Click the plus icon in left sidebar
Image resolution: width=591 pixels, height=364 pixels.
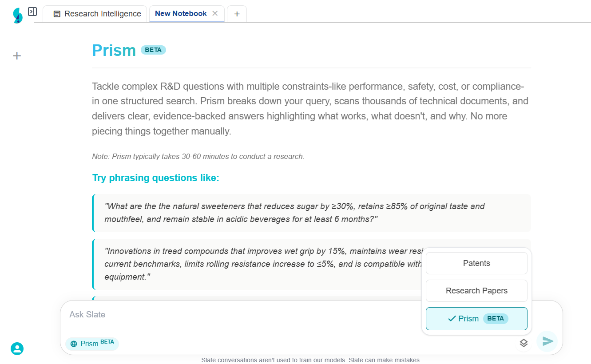(17, 56)
